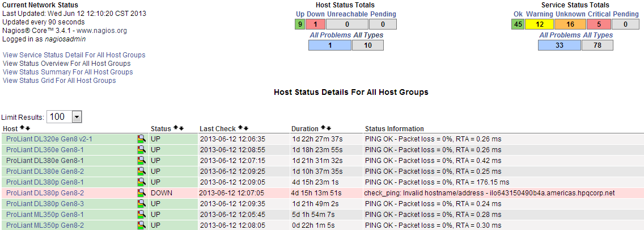644x230 pixels.
Task: Click yellow service Warning count 12
Action: [540, 24]
